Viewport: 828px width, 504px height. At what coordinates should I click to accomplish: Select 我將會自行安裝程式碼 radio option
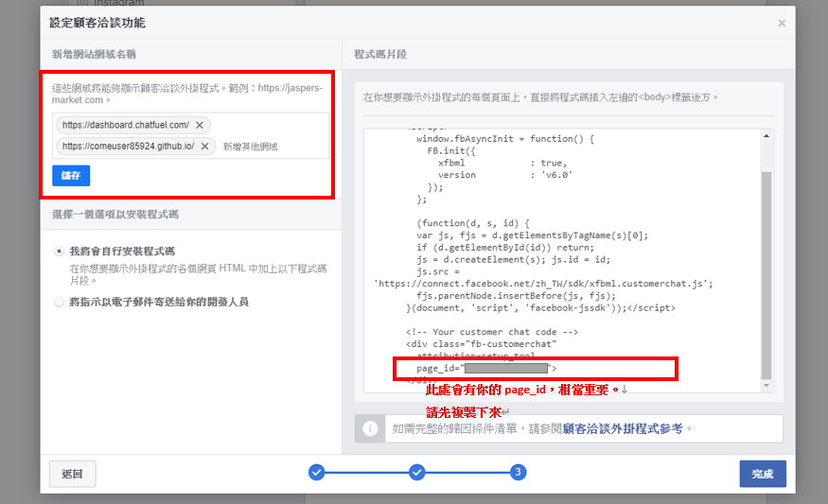59,252
